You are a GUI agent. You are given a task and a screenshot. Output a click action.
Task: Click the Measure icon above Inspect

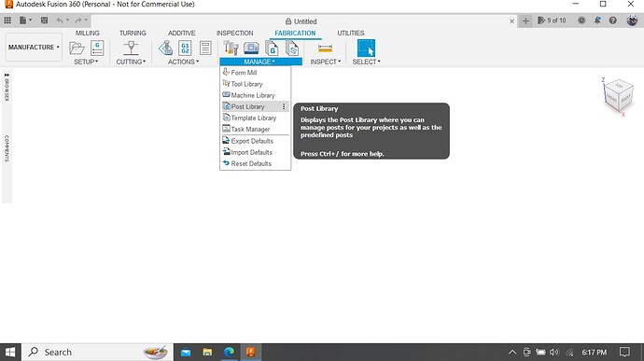(325, 49)
